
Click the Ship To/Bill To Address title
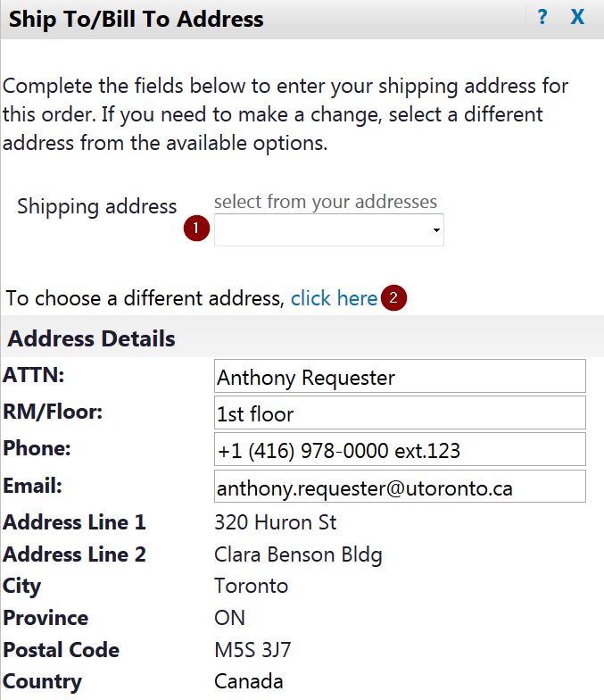click(137, 19)
